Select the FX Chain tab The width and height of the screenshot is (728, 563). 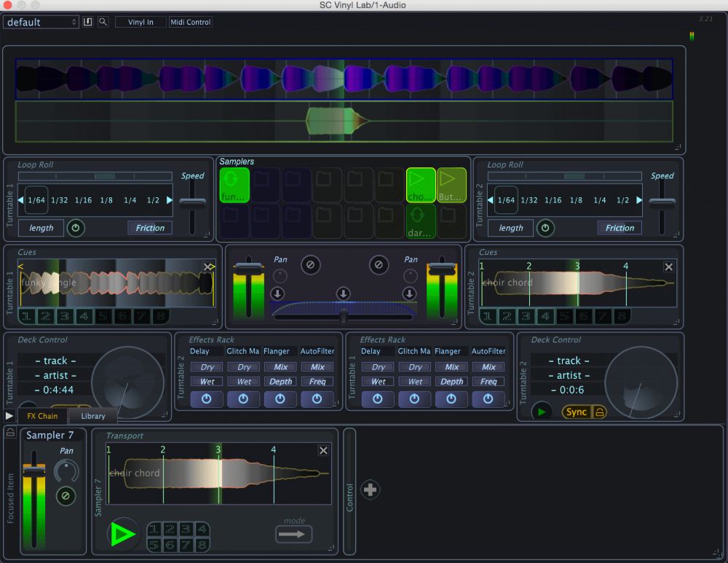click(42, 416)
